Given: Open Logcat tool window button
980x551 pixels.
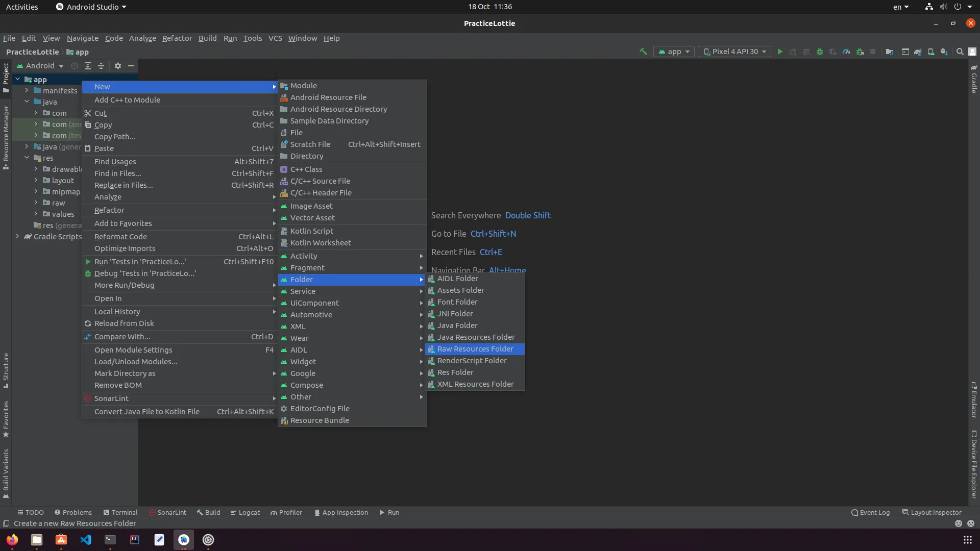Looking at the screenshot, I should point(245,512).
